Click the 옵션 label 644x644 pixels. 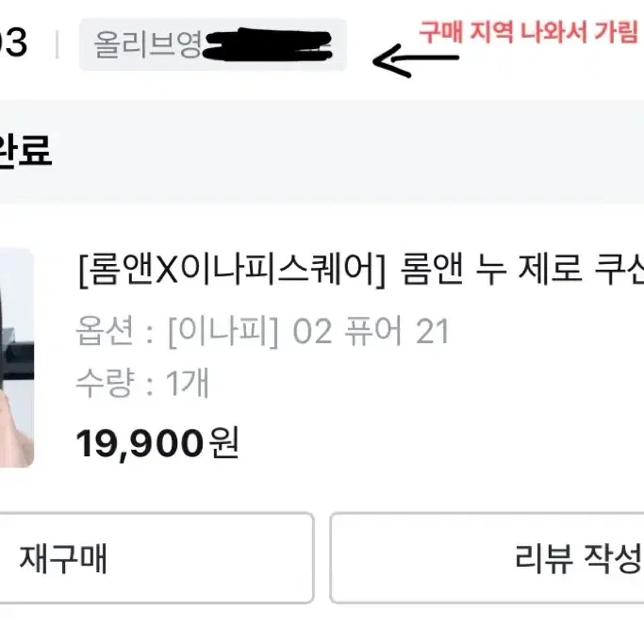click(x=106, y=330)
